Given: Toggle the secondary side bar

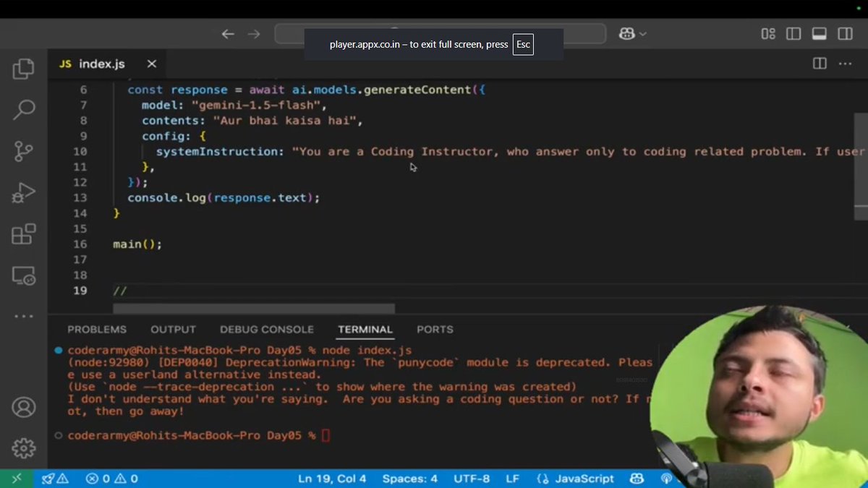Looking at the screenshot, I should (x=845, y=34).
